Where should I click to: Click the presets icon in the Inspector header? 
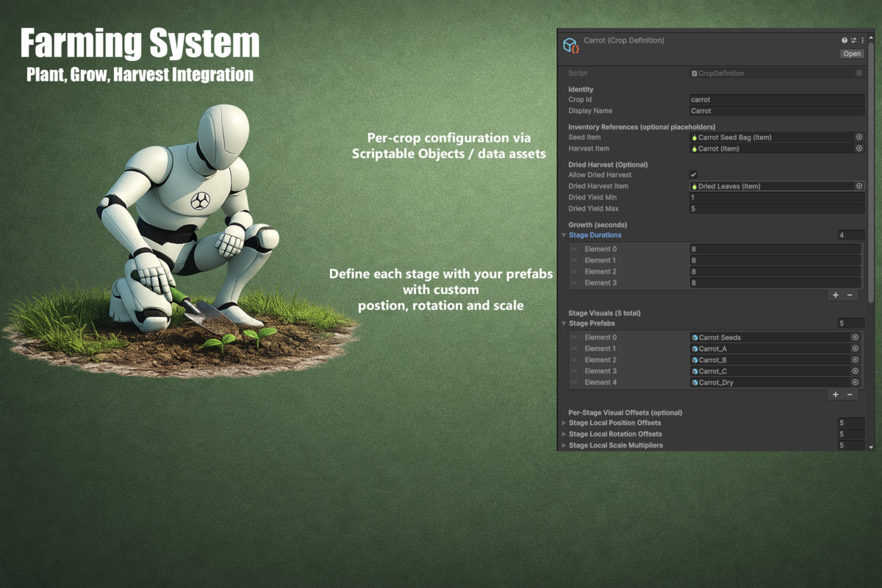tap(853, 40)
